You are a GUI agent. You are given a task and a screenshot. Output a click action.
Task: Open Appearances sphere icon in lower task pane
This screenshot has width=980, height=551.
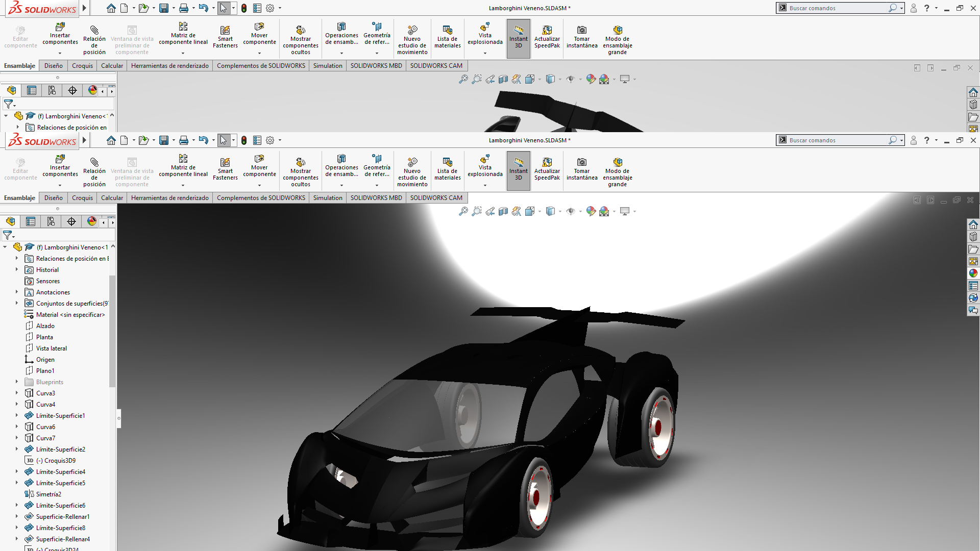(x=973, y=273)
